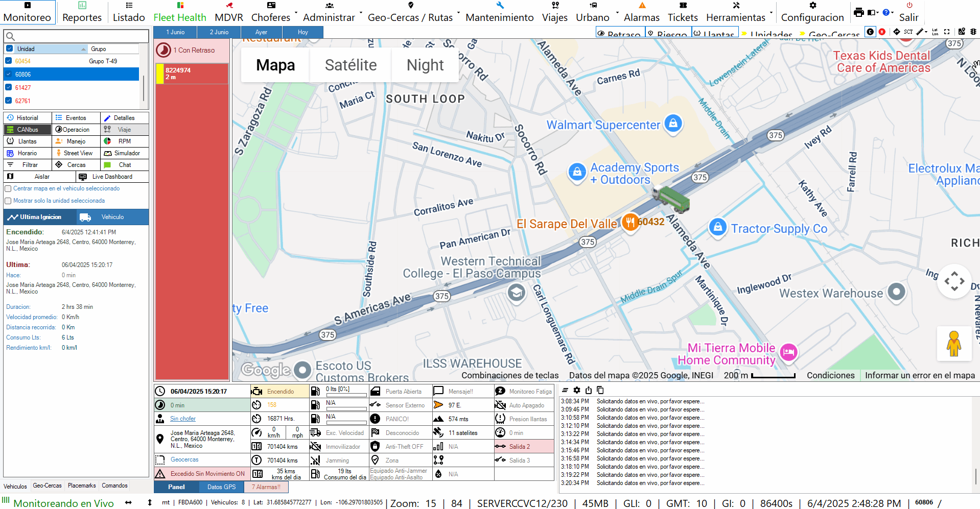Image resolution: width=980 pixels, height=509 pixels.
Task: Click the Street View pegman on the map
Action: click(954, 344)
